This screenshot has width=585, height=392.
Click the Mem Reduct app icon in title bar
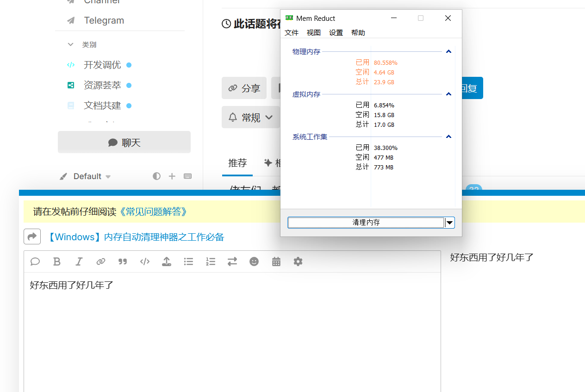pos(289,18)
